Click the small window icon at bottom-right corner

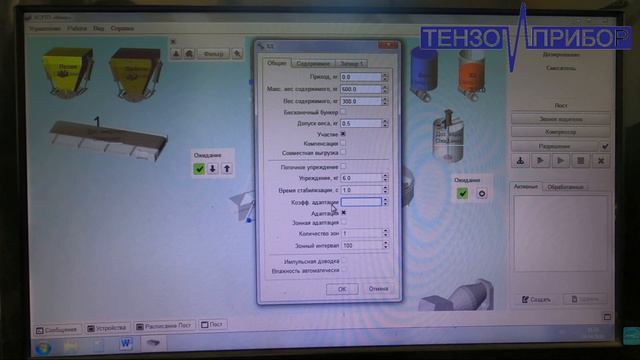(607, 317)
